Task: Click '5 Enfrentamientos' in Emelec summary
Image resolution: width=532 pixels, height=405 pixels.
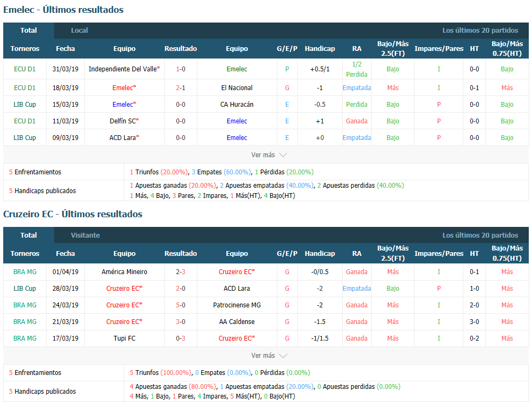Action: point(35,172)
